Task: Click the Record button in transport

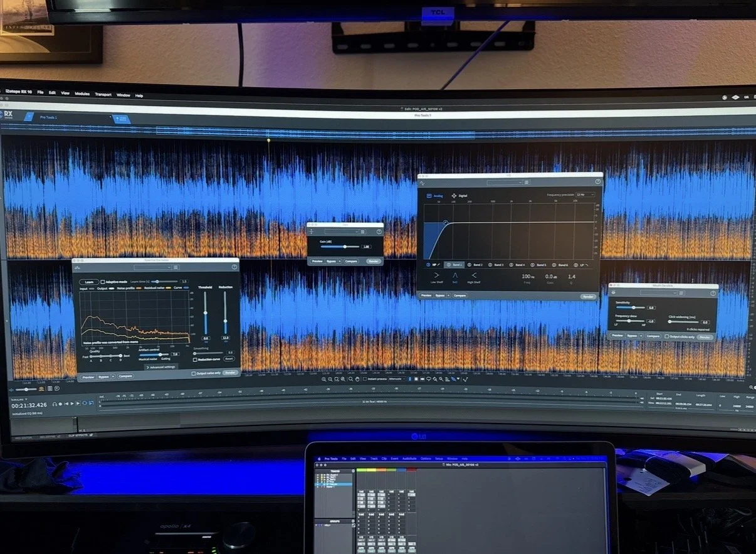Action: 60,404
